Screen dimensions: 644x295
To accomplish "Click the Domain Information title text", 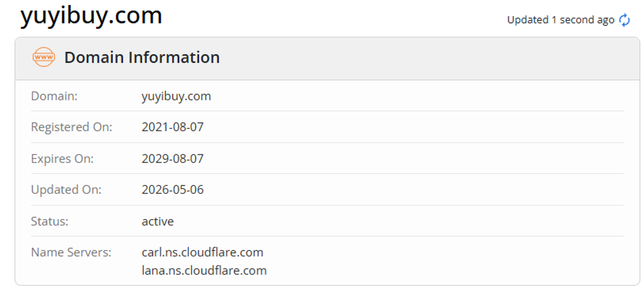I will click(x=142, y=57).
